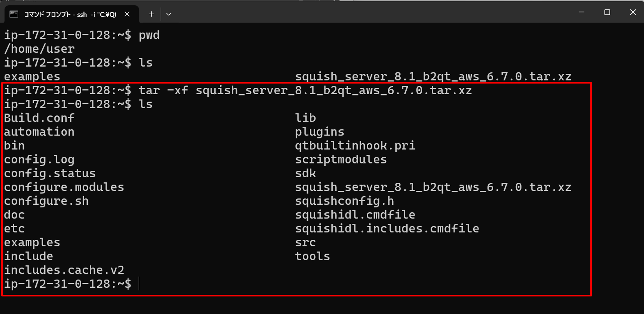
Task: Click the /home/user output line
Action: coord(39,49)
